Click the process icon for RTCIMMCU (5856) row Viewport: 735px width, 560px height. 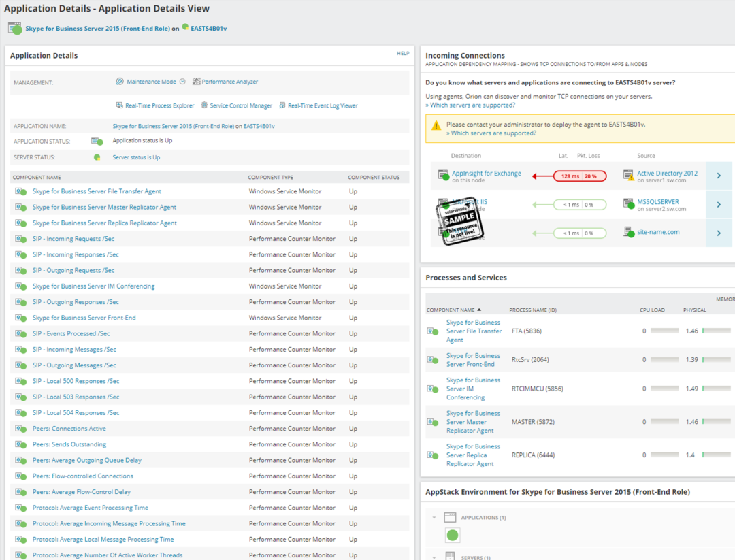433,389
